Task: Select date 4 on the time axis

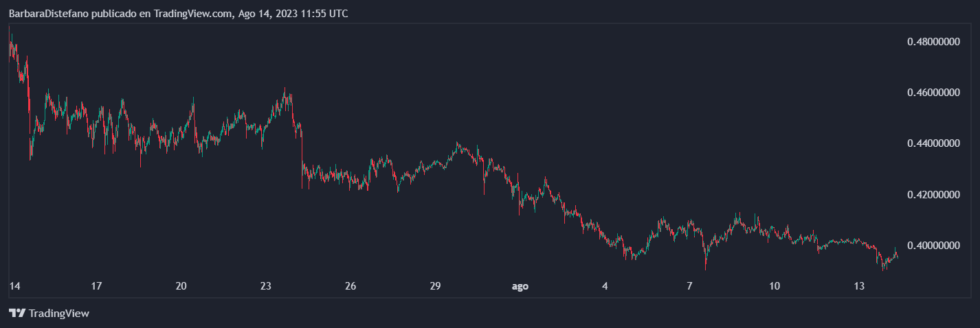Action: [x=605, y=286]
